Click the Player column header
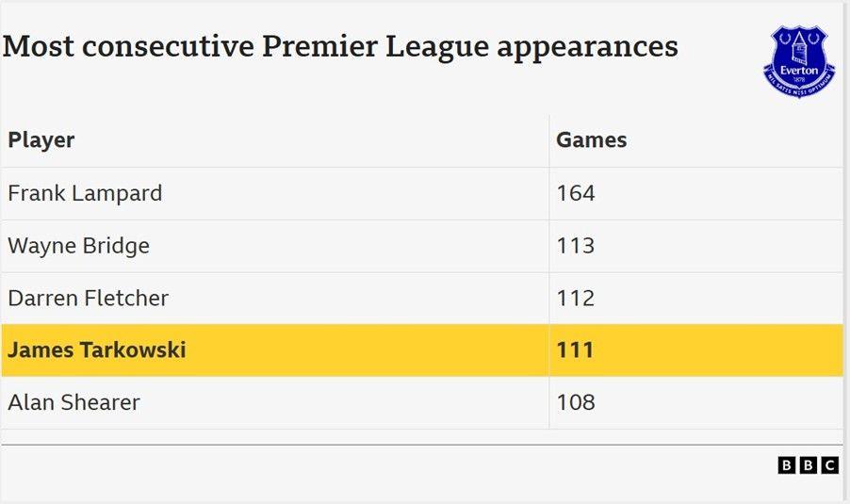The image size is (850, 504). click(41, 140)
